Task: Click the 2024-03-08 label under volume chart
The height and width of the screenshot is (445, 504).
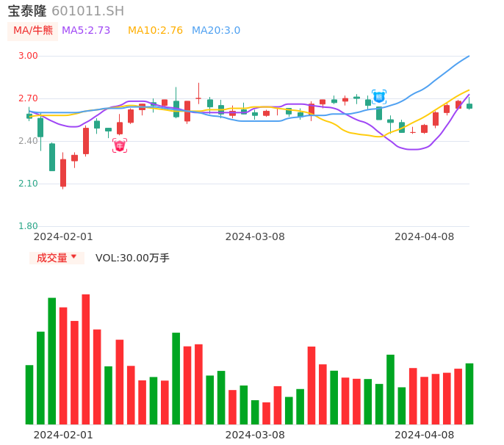Action: [255, 435]
